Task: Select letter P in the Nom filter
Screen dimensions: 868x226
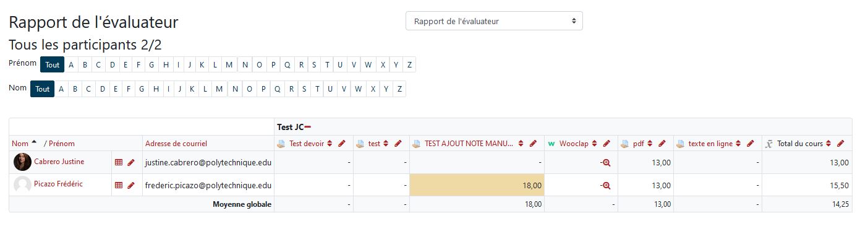Action: pos(263,89)
